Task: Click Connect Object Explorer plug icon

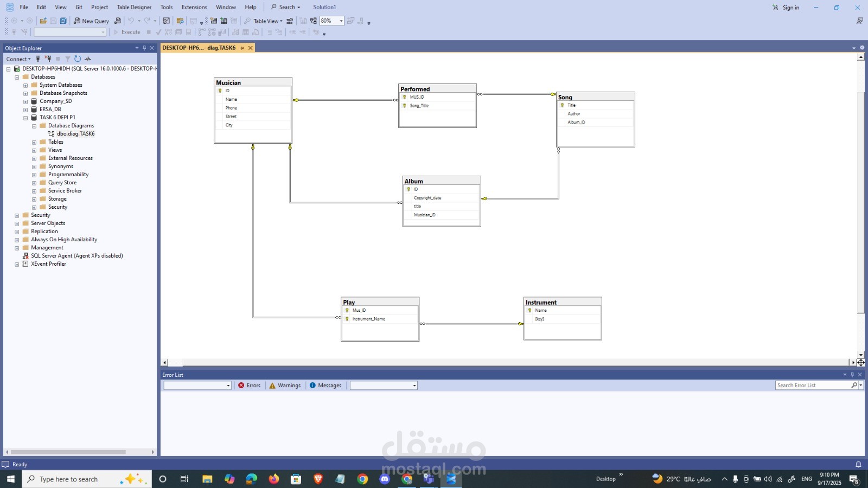Action: (38, 59)
